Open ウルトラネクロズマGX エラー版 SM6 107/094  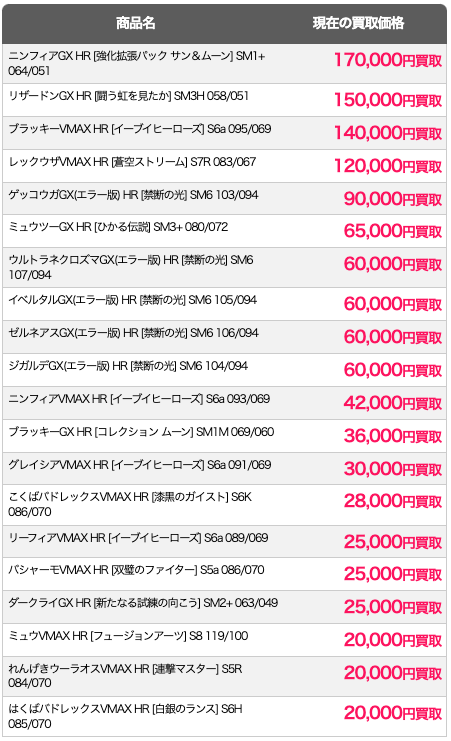pyautogui.click(x=131, y=267)
